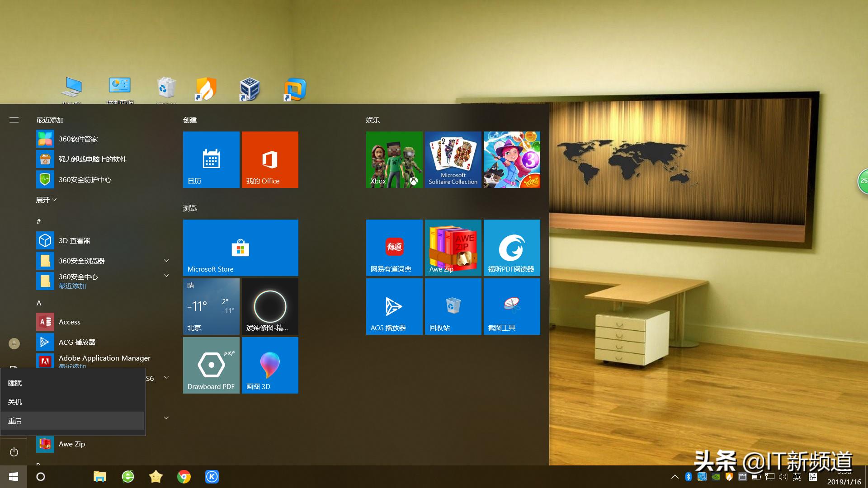
Task: Click the Power button in the Start menu sidebar
Action: (x=14, y=452)
